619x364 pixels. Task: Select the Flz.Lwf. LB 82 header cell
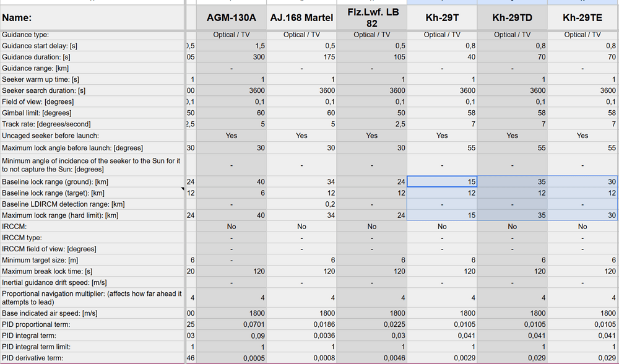(372, 18)
